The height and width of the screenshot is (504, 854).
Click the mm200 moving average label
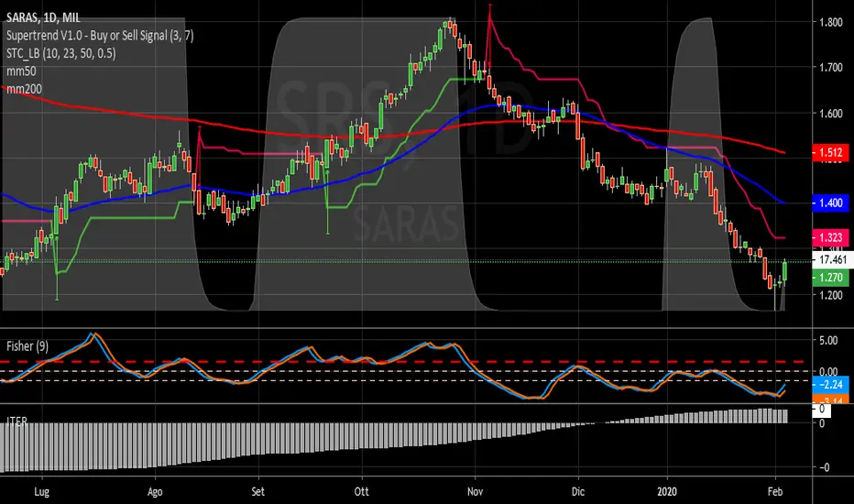24,89
